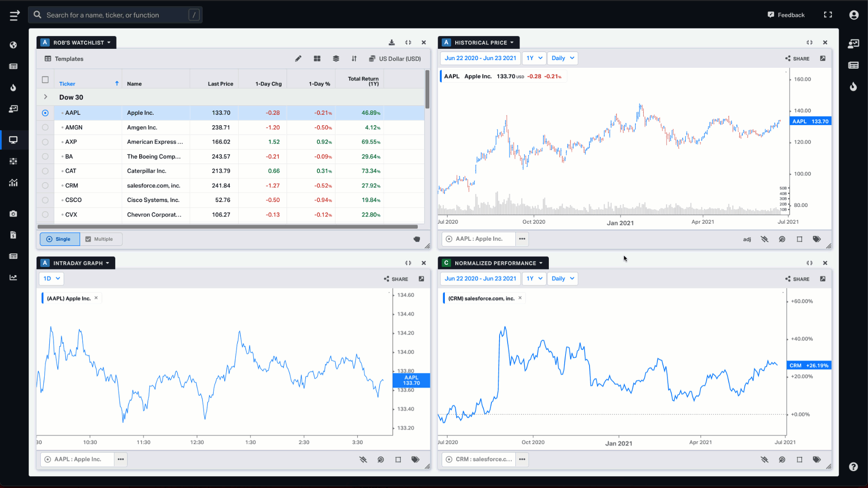The width and height of the screenshot is (868, 488).
Task: Select Single selection mode button
Action: (60, 239)
